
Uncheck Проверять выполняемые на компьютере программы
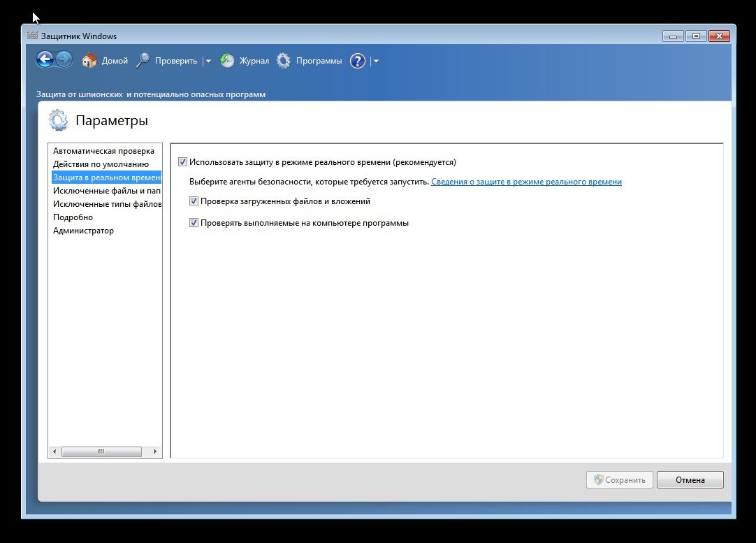click(194, 223)
